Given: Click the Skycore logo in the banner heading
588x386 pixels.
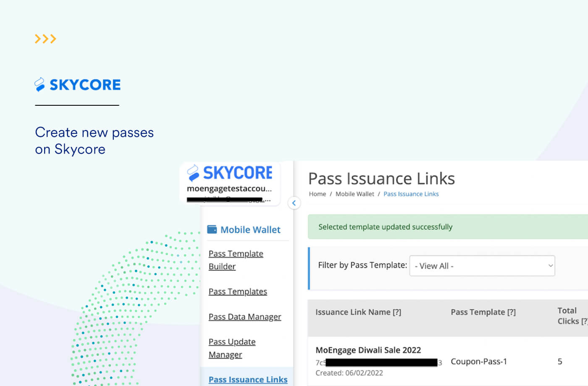Looking at the screenshot, I should click(x=78, y=85).
